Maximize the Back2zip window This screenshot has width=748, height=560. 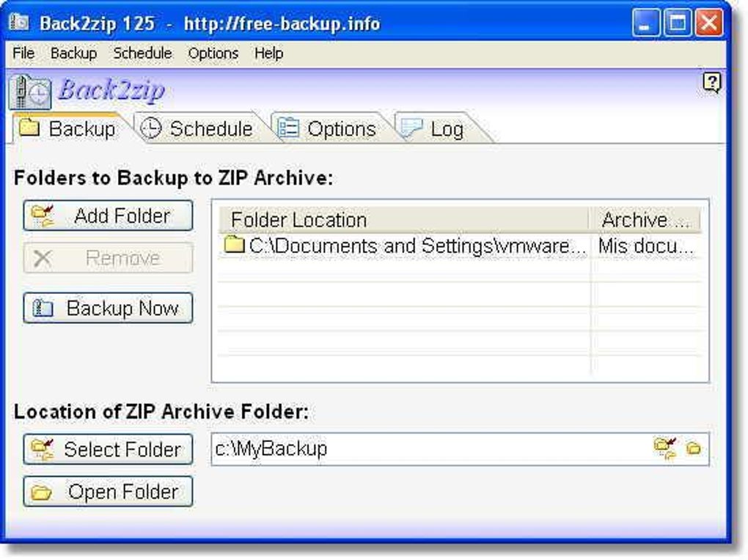tap(677, 23)
